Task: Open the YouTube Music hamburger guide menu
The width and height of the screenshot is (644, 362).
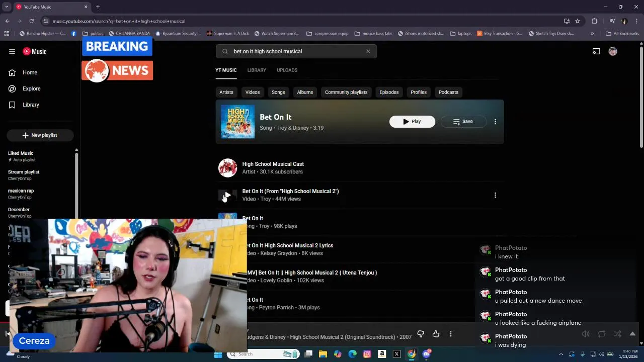Action: click(x=12, y=51)
